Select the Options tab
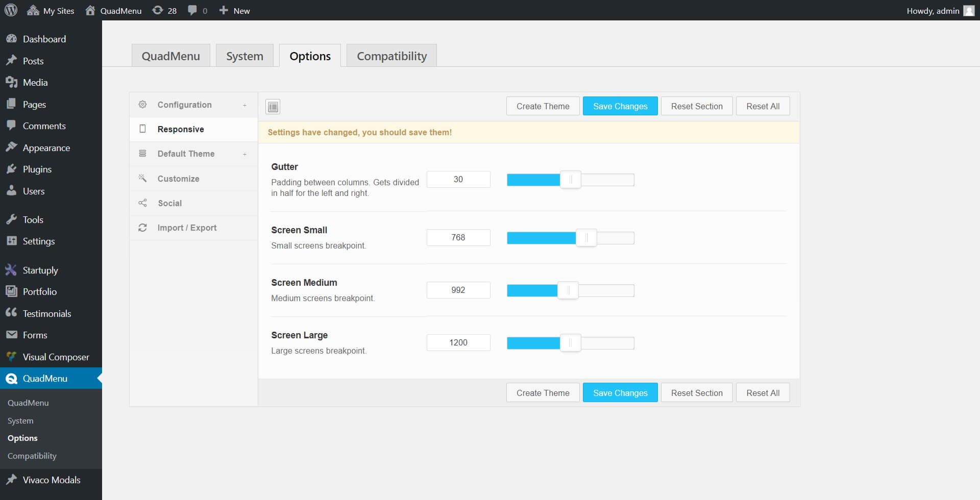 click(310, 56)
